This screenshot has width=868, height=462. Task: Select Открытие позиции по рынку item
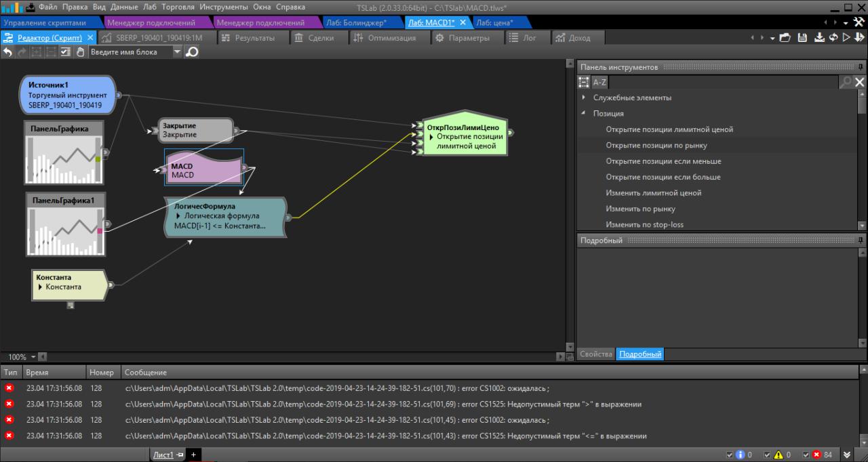click(x=656, y=145)
